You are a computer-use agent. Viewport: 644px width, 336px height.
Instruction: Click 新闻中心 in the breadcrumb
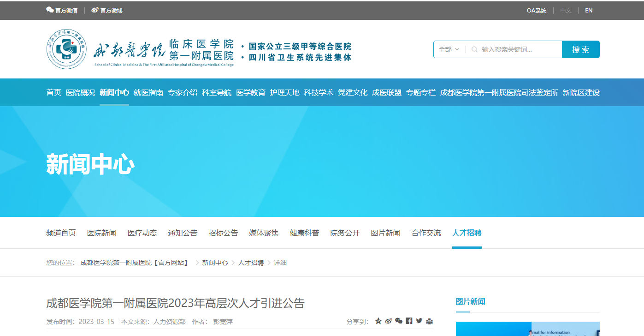click(x=215, y=263)
